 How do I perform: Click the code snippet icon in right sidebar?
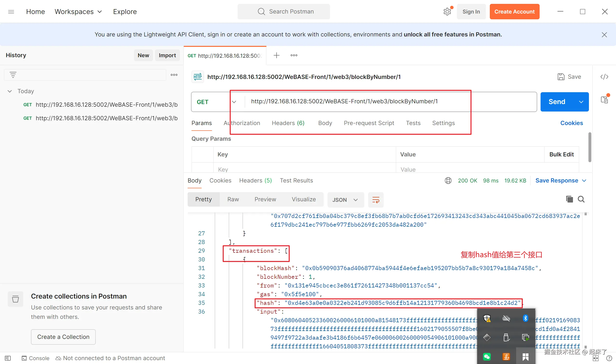[x=604, y=77]
